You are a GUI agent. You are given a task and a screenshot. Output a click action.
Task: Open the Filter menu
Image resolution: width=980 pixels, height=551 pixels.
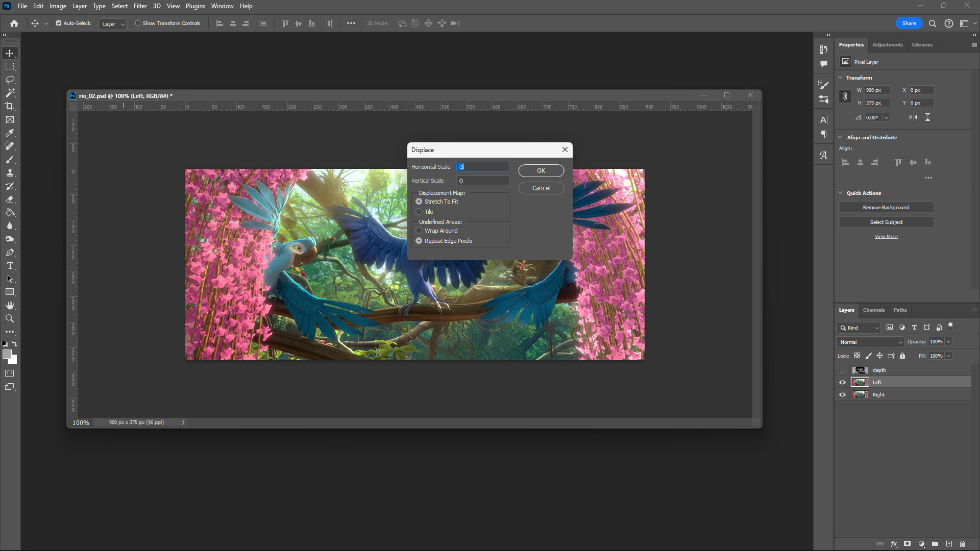(140, 6)
